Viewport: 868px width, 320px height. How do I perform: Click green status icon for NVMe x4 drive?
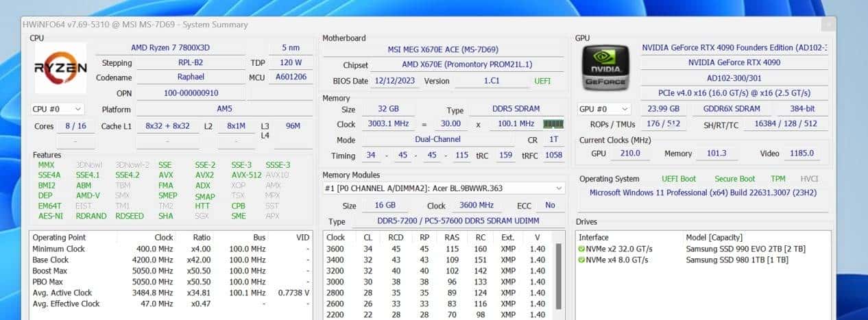click(x=581, y=260)
